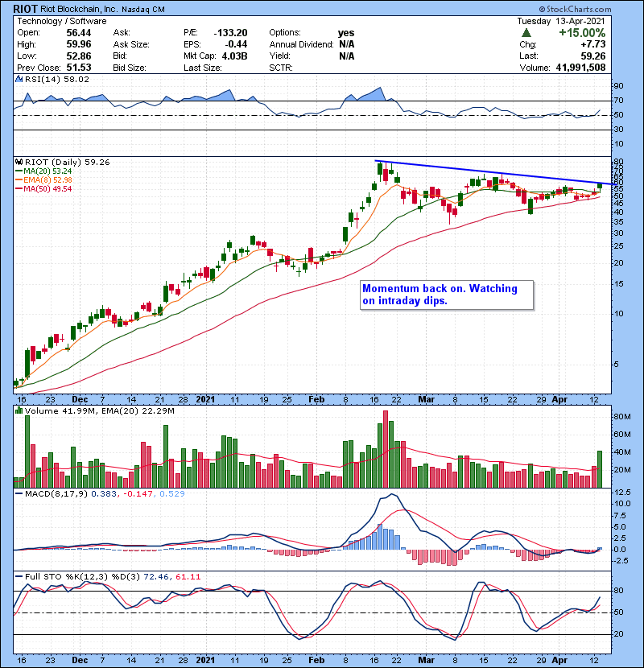
Task: Click the Volume bar chart icon
Action: pyautogui.click(x=19, y=411)
